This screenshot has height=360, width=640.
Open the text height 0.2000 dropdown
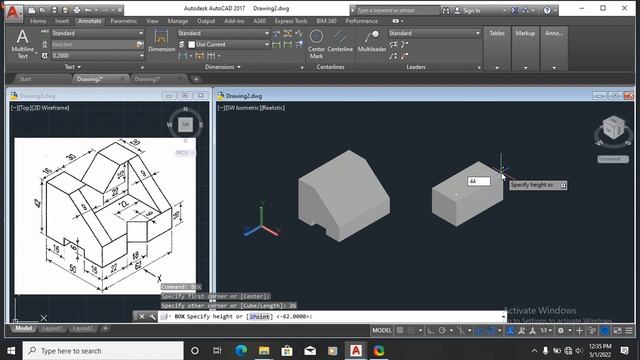[x=98, y=55]
